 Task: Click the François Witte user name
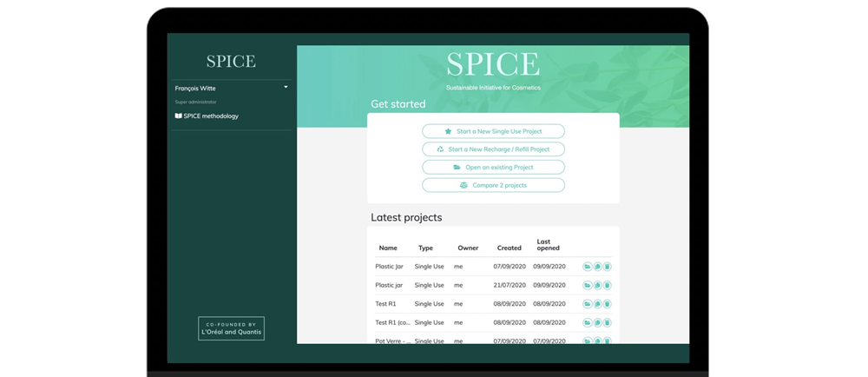click(195, 89)
